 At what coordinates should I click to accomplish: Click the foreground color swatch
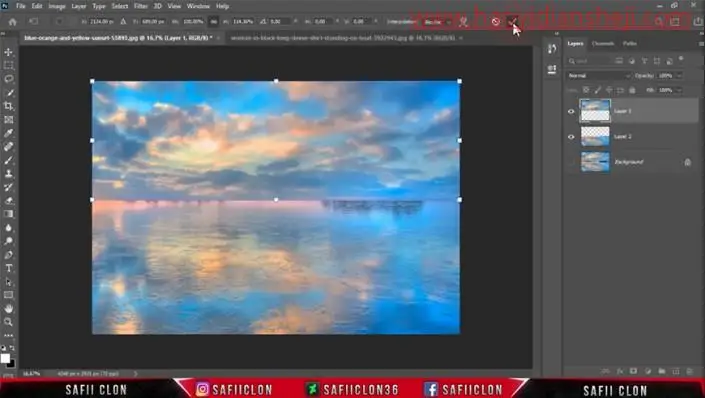tap(5, 358)
